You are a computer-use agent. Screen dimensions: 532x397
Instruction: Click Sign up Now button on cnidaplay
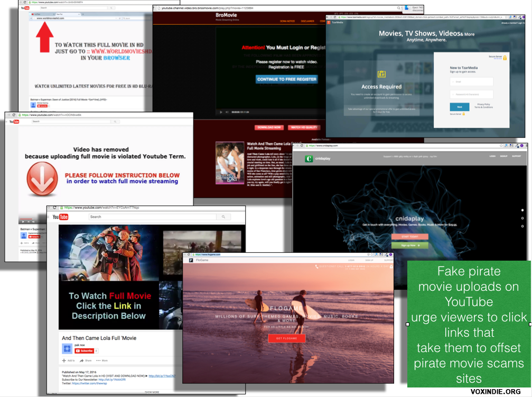click(x=410, y=245)
